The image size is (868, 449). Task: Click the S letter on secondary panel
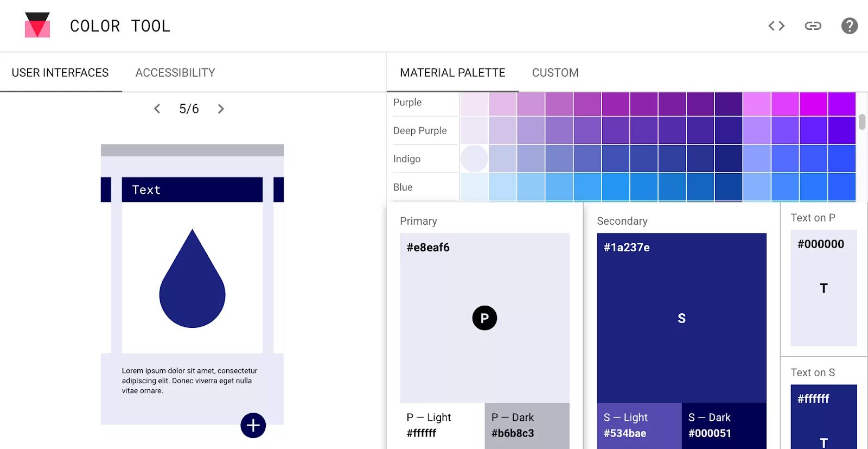[681, 319]
